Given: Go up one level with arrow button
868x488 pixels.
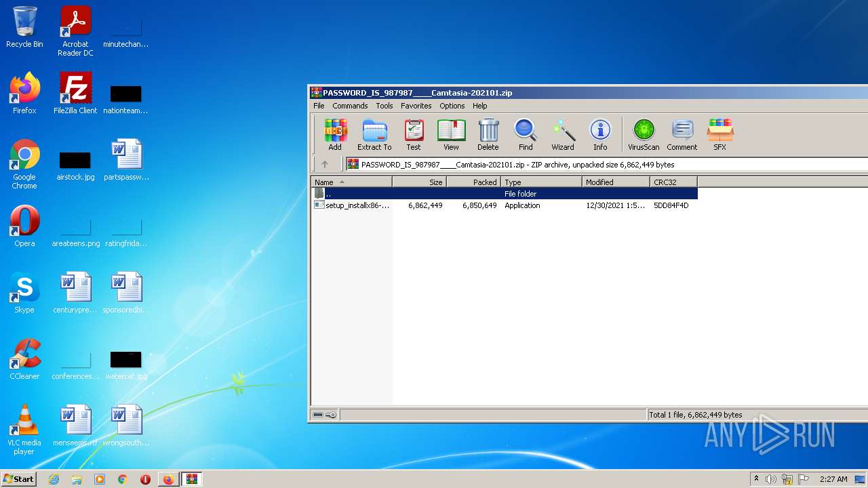Looking at the screenshot, I should [325, 164].
